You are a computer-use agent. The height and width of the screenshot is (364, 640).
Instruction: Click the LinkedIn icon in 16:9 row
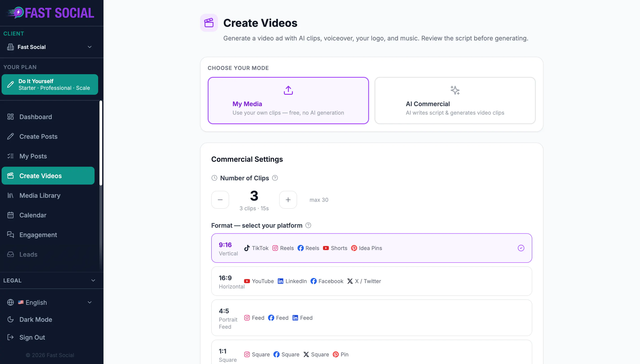pos(281,281)
